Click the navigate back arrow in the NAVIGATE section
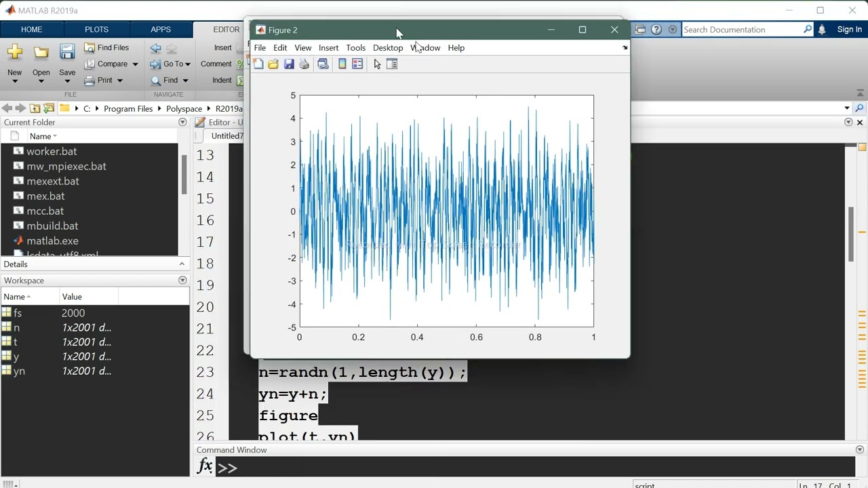This screenshot has height=488, width=868. click(156, 48)
